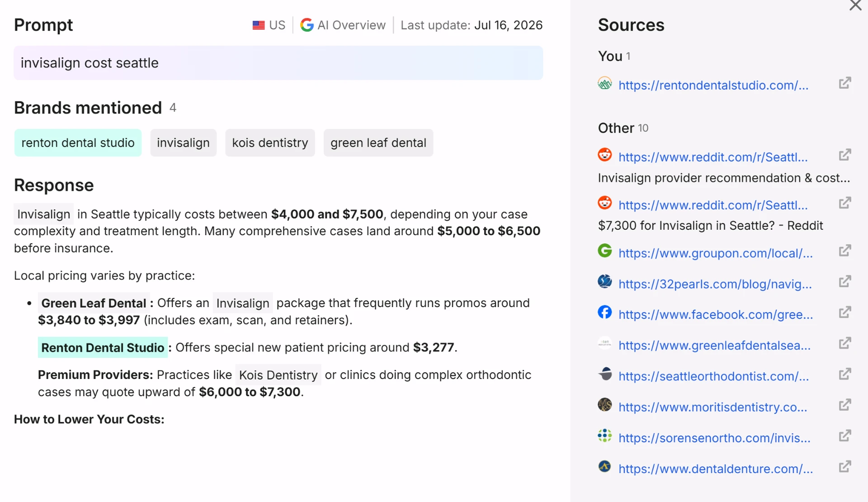Click the Seattle Orthodontist favicon

point(604,374)
